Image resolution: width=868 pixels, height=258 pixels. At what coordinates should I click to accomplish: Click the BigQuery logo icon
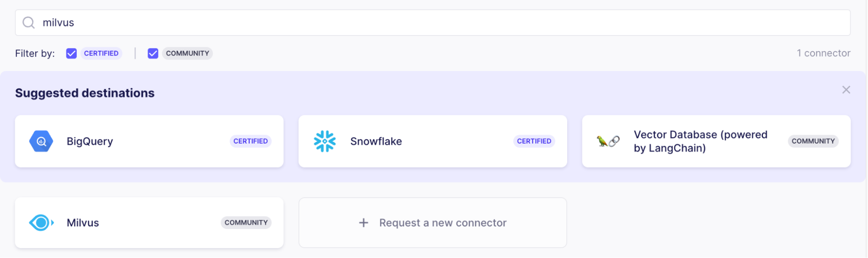(41, 141)
